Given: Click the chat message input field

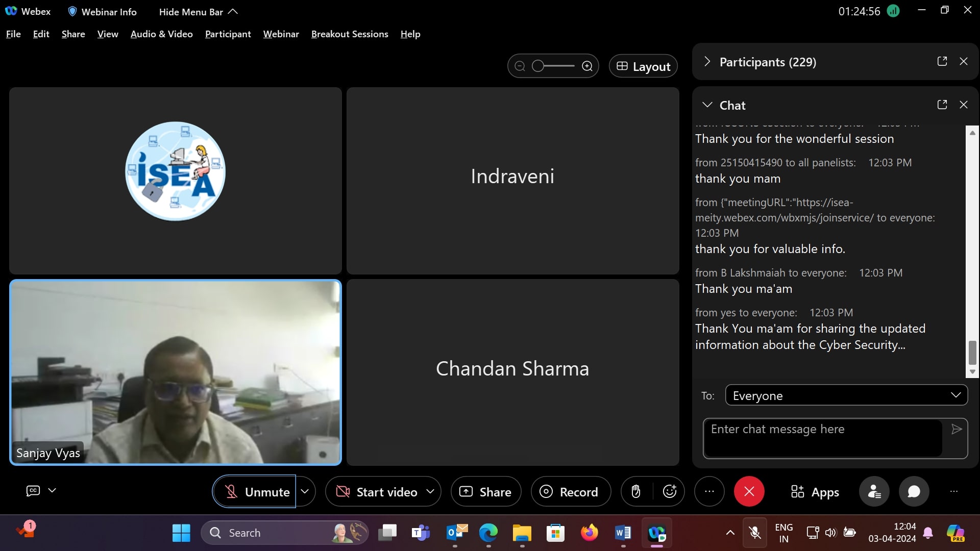Looking at the screenshot, I should pyautogui.click(x=823, y=438).
